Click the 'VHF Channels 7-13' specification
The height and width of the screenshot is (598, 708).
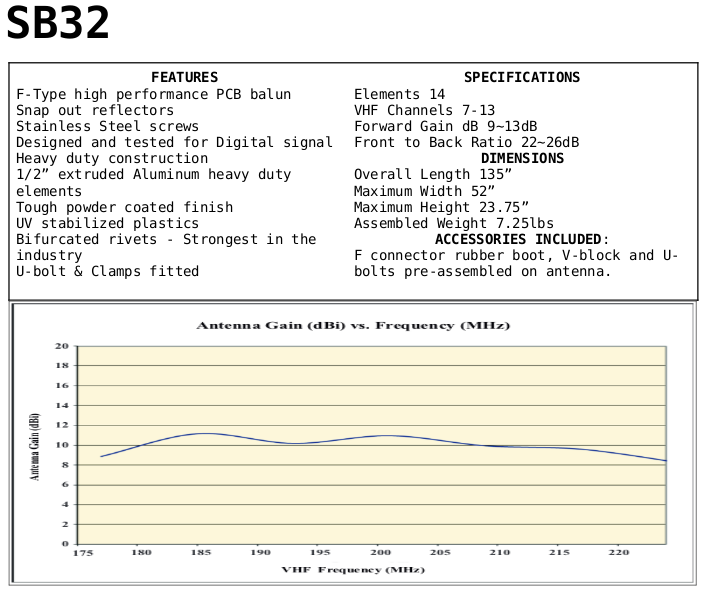click(x=424, y=110)
